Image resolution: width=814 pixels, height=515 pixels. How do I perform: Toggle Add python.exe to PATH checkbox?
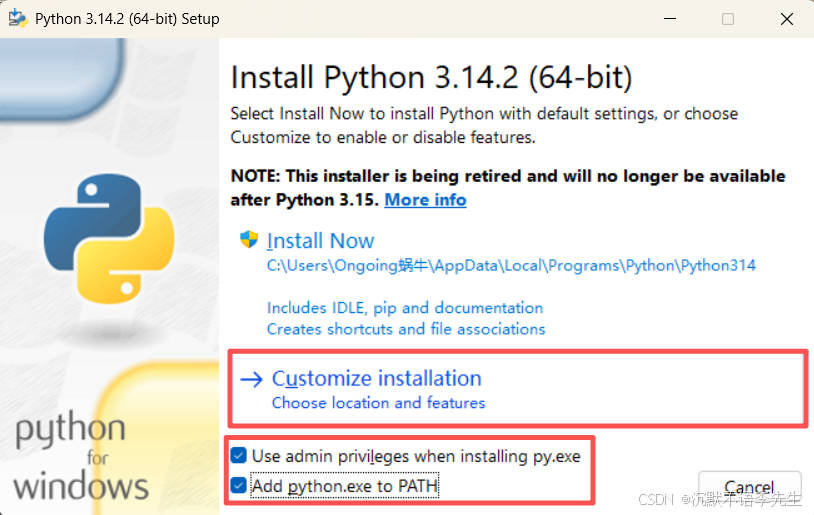coord(239,485)
